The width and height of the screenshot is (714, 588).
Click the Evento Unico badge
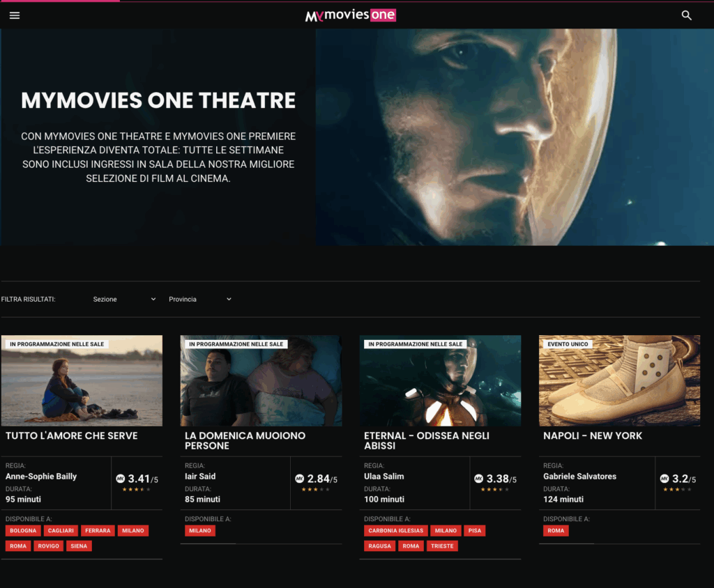(x=568, y=344)
